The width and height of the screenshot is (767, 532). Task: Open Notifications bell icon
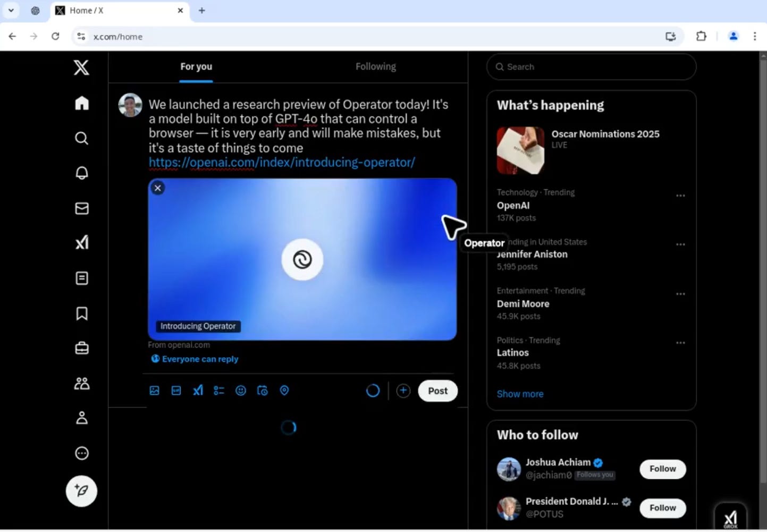point(82,173)
